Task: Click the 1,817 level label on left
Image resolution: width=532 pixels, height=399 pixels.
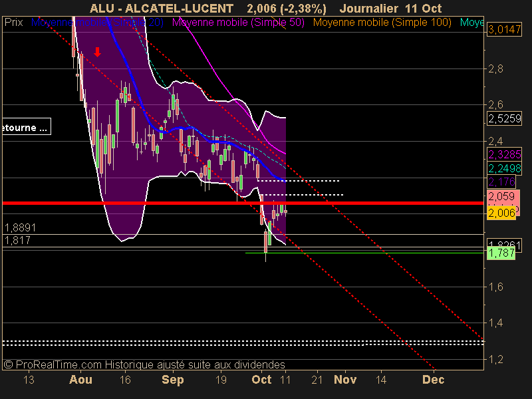Action: point(18,241)
